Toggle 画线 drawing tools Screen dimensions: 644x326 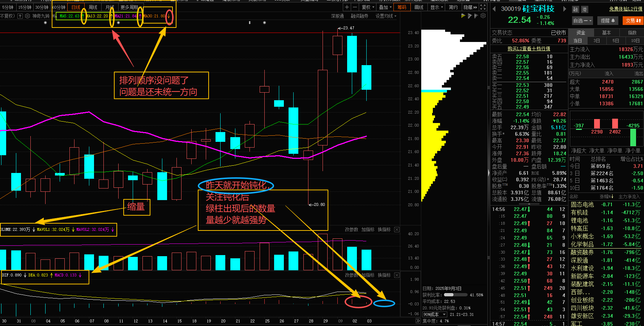(419, 7)
